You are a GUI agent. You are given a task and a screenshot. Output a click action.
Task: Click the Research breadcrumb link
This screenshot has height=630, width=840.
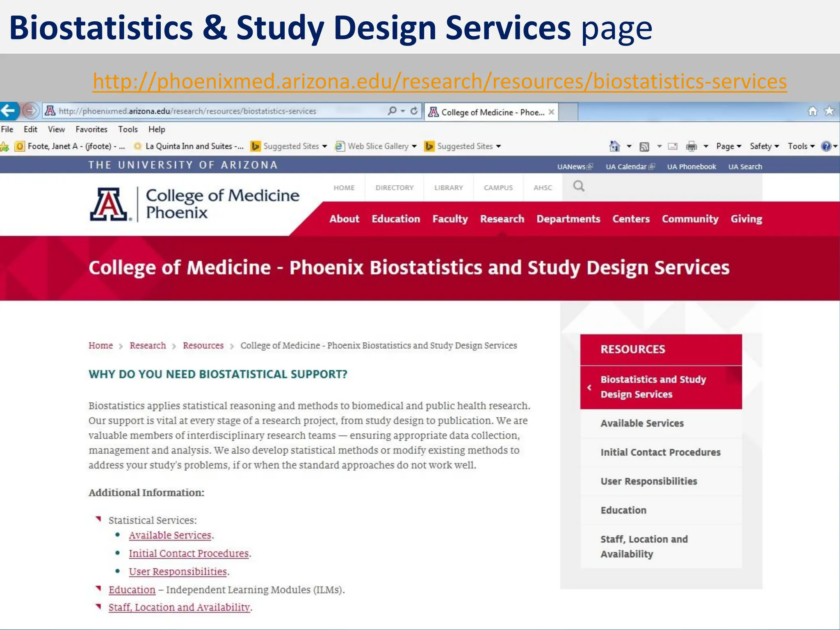(148, 346)
